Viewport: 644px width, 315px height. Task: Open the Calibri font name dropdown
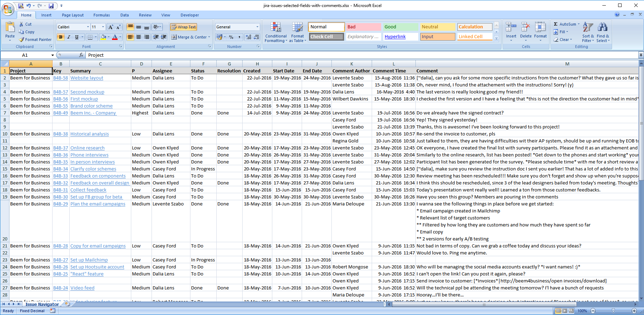click(88, 27)
